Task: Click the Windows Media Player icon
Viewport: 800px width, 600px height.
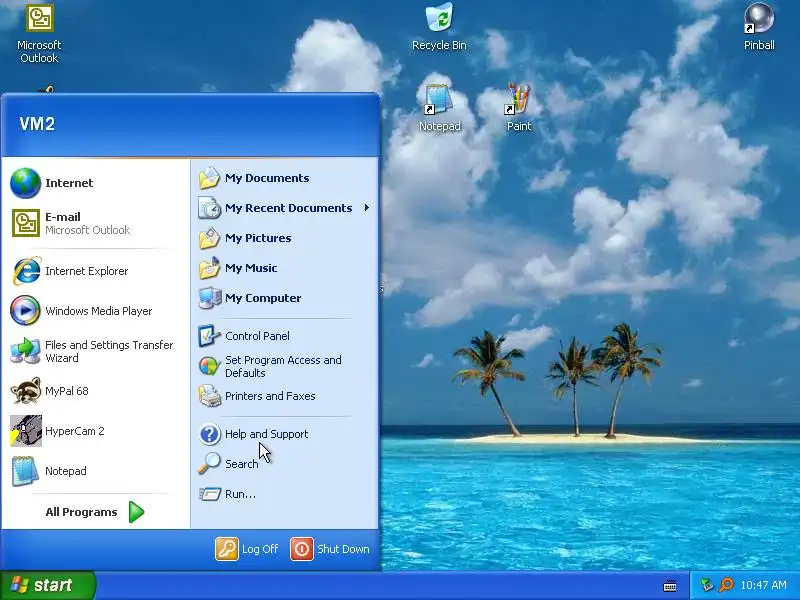Action: click(x=26, y=310)
